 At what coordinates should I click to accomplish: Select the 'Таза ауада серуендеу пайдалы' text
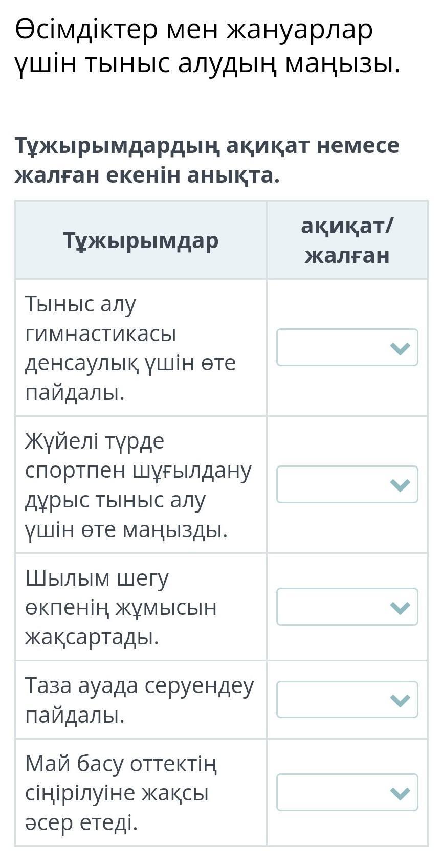coord(139,700)
